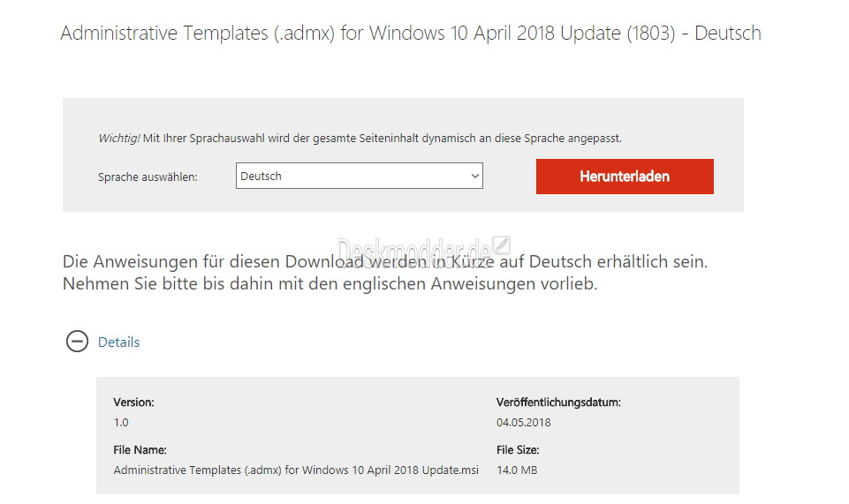This screenshot has height=504, width=849.
Task: Collapse the Details section via minus circle icon
Action: 77,342
